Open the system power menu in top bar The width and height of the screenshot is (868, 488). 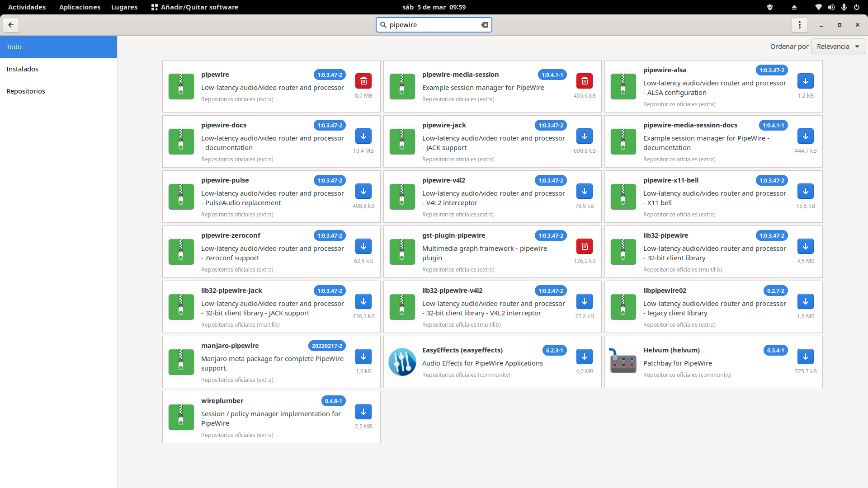click(x=857, y=7)
